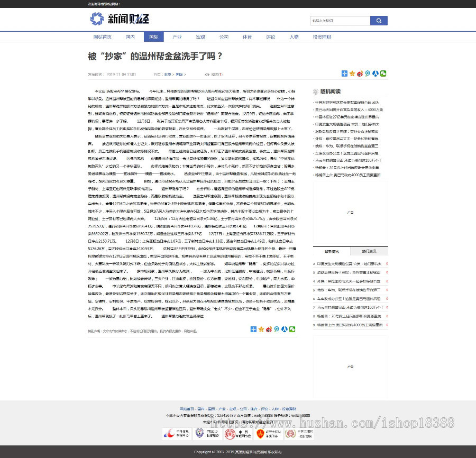Screen dimensions: 476x458
Task: Click red circle icon on numbered row 9
Action: click(387, 325)
